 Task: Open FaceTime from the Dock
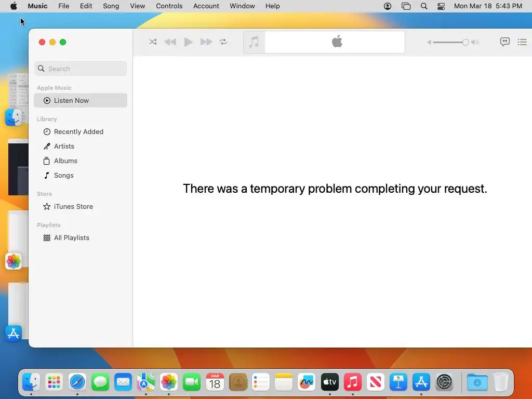coord(192,382)
